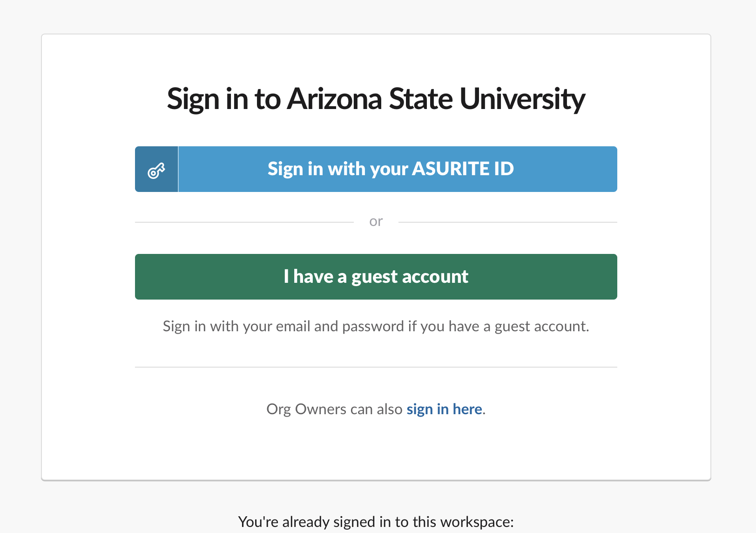The height and width of the screenshot is (533, 756).
Task: Open the Org Owners 'sign in here' link
Action: point(444,409)
